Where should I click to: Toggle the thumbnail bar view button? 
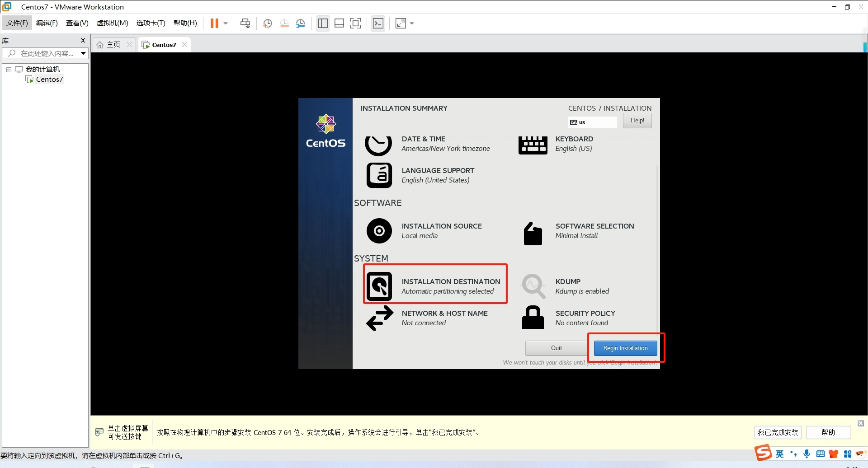click(x=339, y=23)
